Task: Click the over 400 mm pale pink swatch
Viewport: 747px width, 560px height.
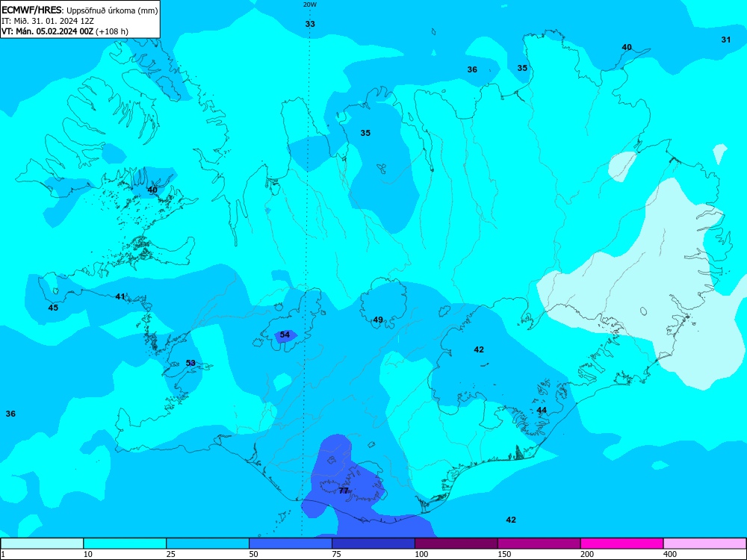Action: (704, 544)
